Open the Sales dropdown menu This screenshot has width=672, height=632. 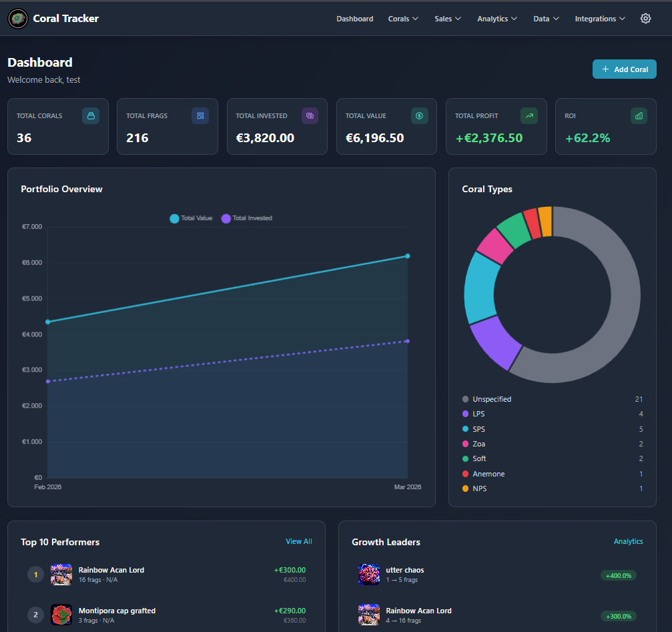tap(446, 18)
